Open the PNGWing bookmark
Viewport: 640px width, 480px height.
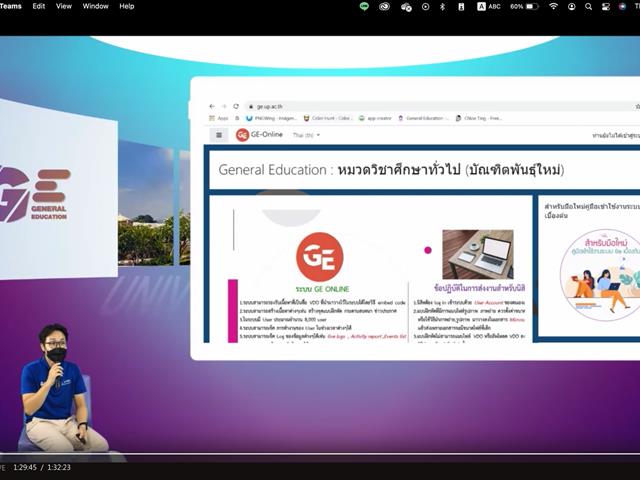point(271,118)
